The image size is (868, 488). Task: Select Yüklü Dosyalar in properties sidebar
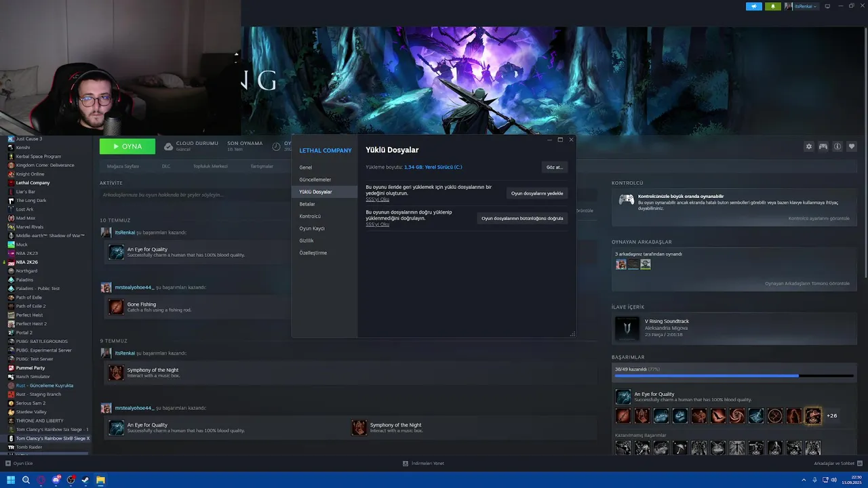click(x=324, y=192)
